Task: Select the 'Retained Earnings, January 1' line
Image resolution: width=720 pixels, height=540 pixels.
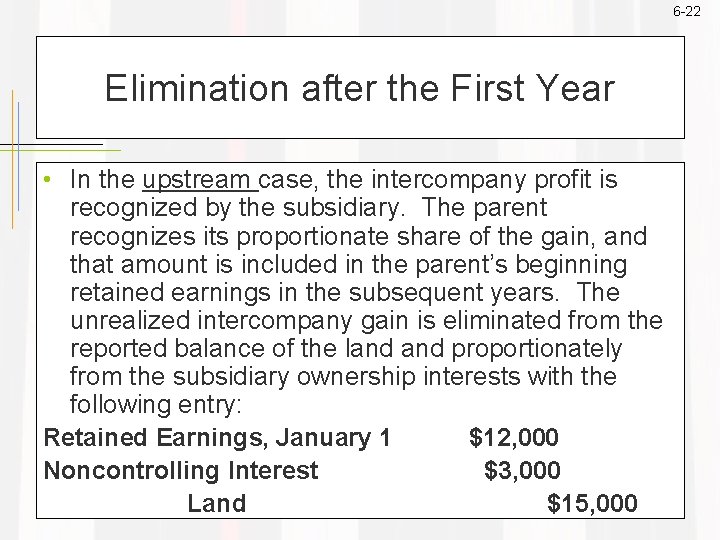Action: tap(217, 437)
